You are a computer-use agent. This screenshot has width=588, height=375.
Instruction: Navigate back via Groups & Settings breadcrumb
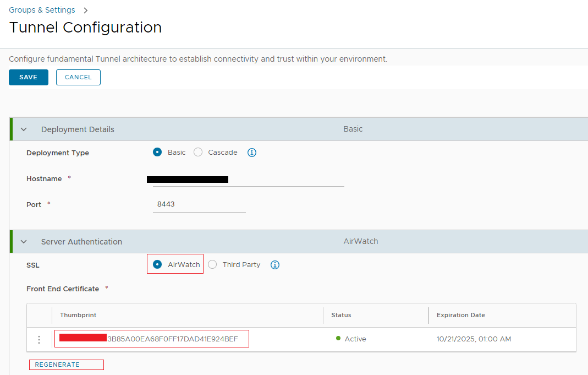(42, 9)
